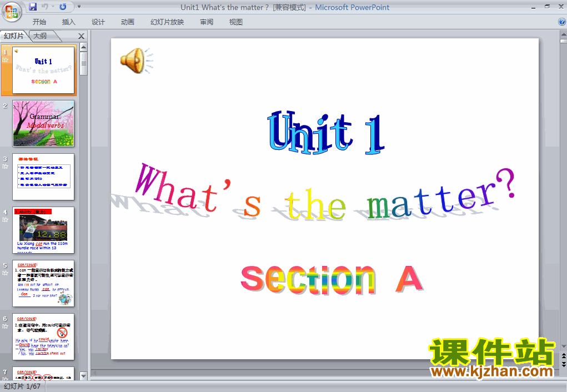Open the undo history dropdown arrow
The width and height of the screenshot is (567, 392).
tap(53, 7)
